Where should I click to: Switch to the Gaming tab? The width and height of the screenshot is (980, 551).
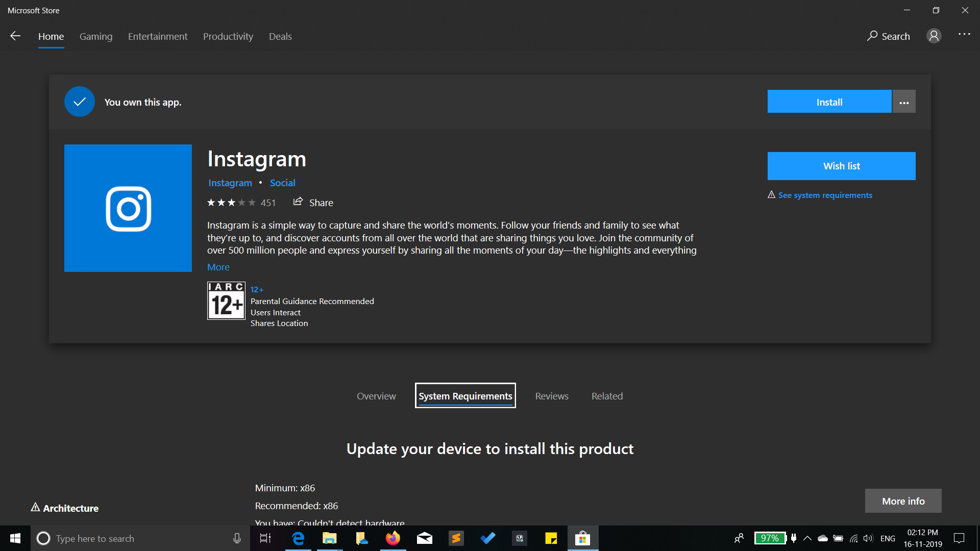[96, 36]
